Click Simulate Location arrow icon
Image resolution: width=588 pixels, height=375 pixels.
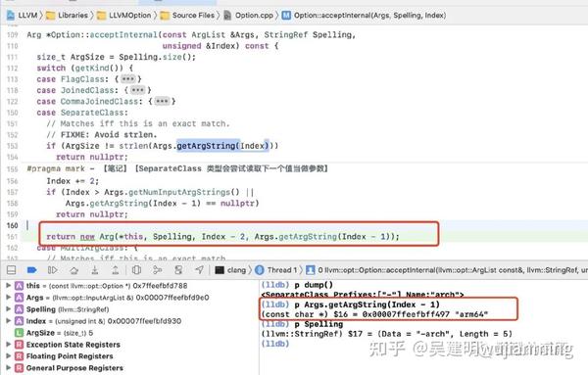click(199, 269)
